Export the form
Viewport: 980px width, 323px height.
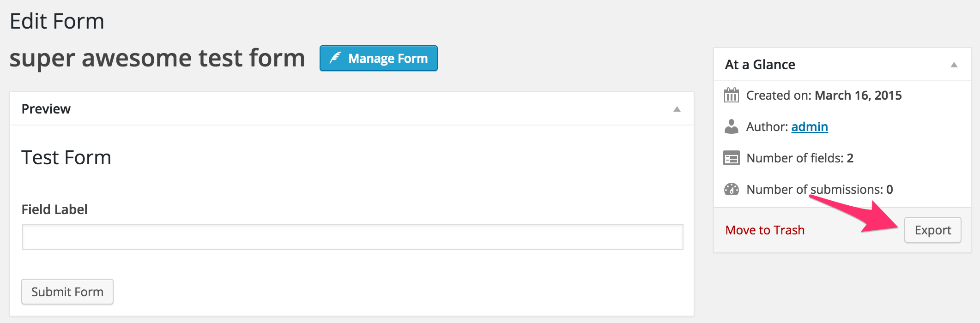(933, 230)
